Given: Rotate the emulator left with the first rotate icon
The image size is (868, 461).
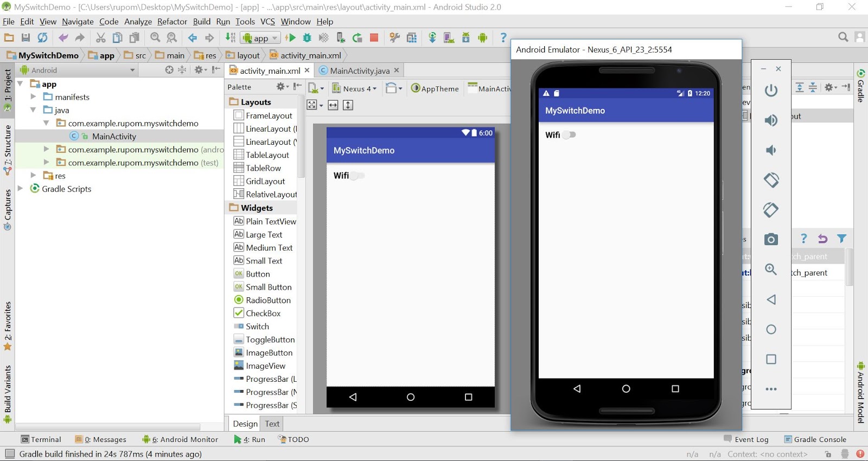Looking at the screenshot, I should coord(771,180).
